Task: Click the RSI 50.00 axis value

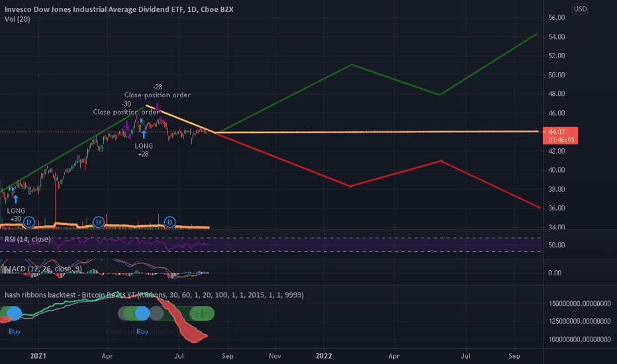Action: (557, 245)
